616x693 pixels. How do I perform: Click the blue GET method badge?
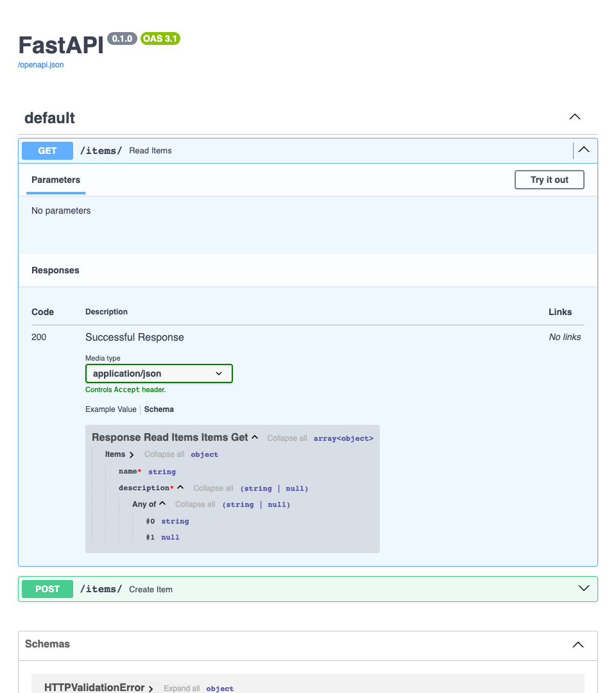pos(47,151)
